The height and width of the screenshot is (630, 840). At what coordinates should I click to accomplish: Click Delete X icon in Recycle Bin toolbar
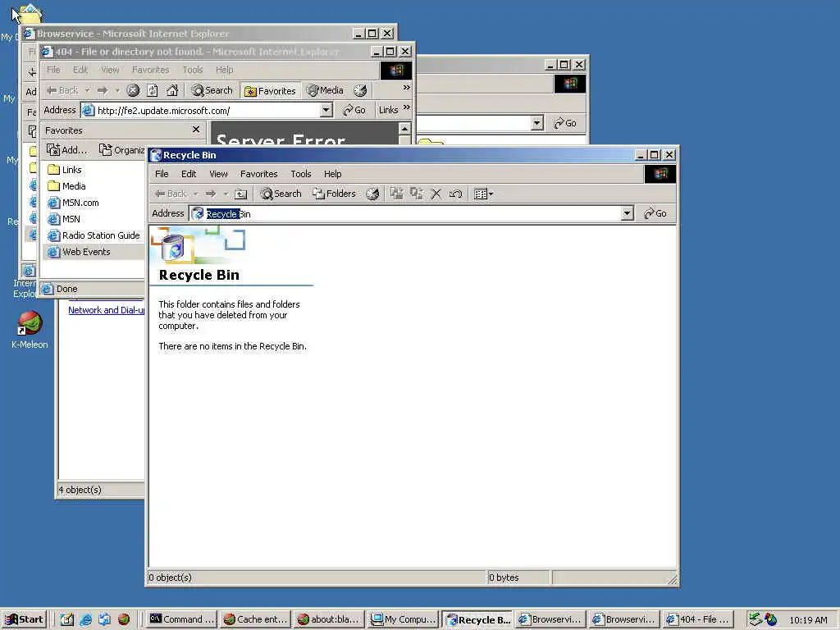pyautogui.click(x=436, y=194)
